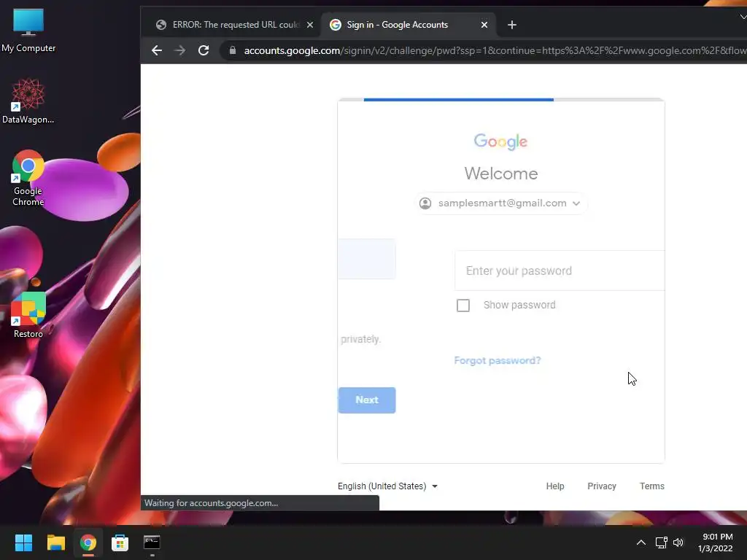Open Microsoft Store from the taskbar
This screenshot has height=560, width=747.
pyautogui.click(x=120, y=542)
